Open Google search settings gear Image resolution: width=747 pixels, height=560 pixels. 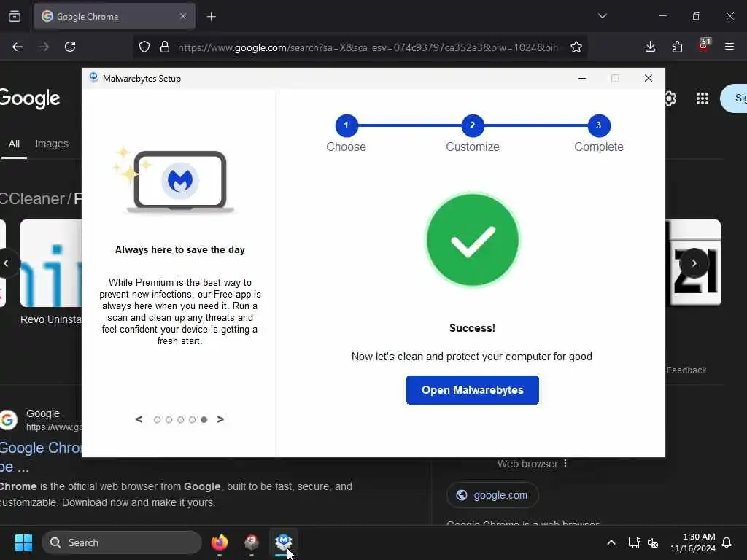(x=670, y=98)
